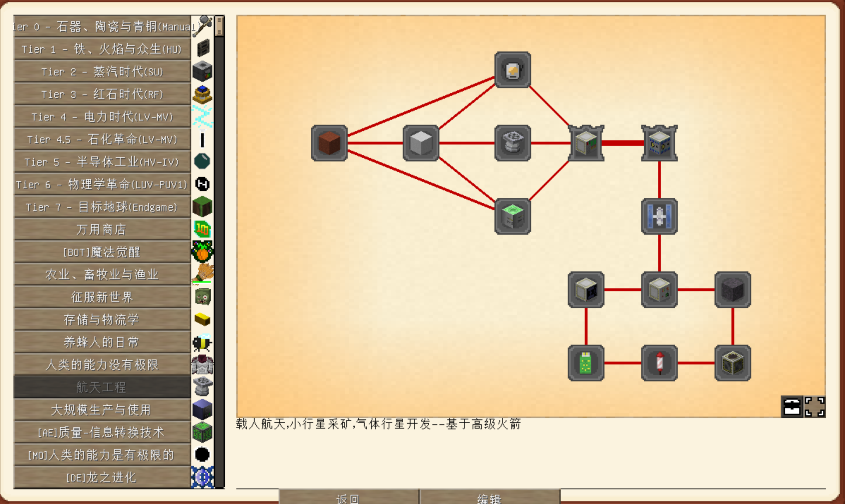Screen dimensions: 845x504
Task: Open the dark gray stone block quest
Action: point(732,290)
